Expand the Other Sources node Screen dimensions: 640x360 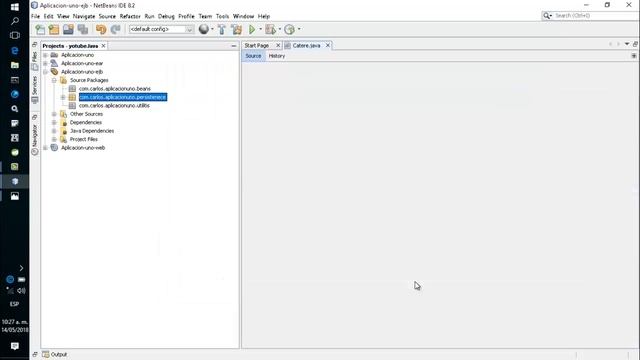[54, 114]
